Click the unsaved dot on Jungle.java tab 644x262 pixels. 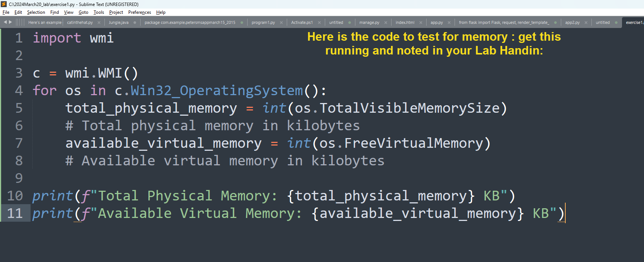[135, 22]
